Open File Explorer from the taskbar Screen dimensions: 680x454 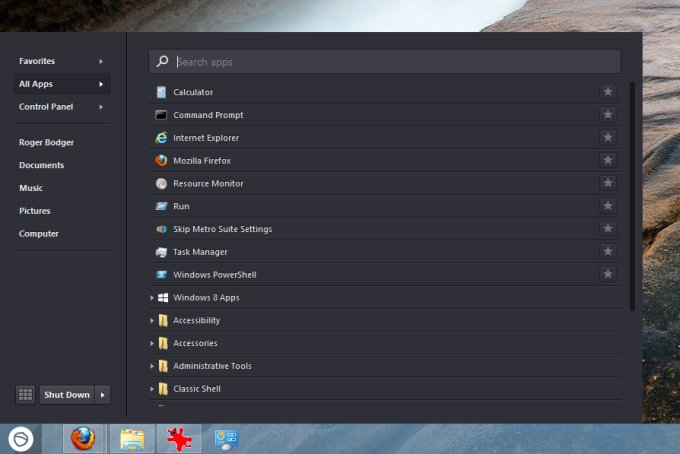pos(132,439)
